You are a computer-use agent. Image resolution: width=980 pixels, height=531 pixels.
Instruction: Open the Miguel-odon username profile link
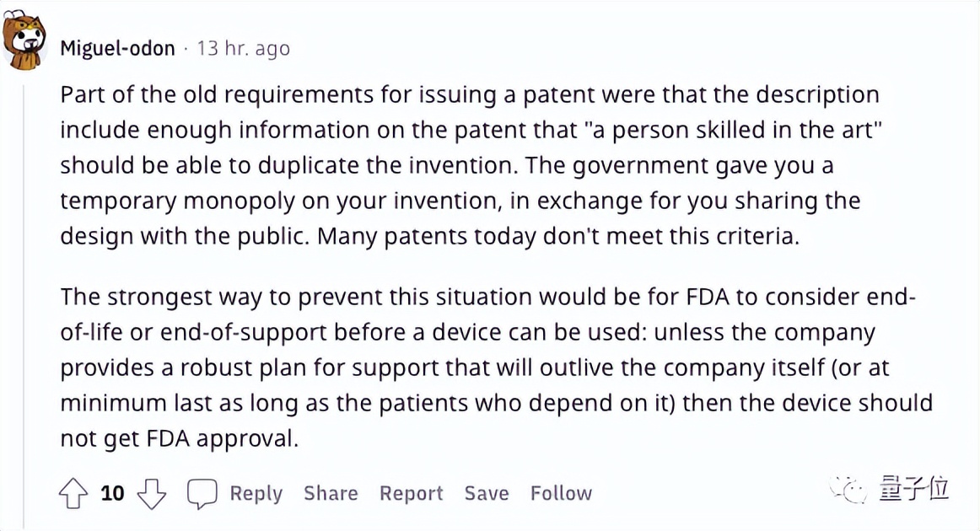click(x=117, y=49)
